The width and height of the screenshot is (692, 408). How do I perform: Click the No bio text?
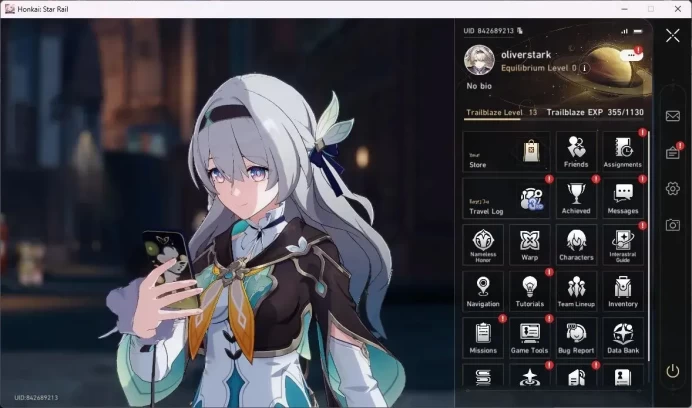click(479, 86)
